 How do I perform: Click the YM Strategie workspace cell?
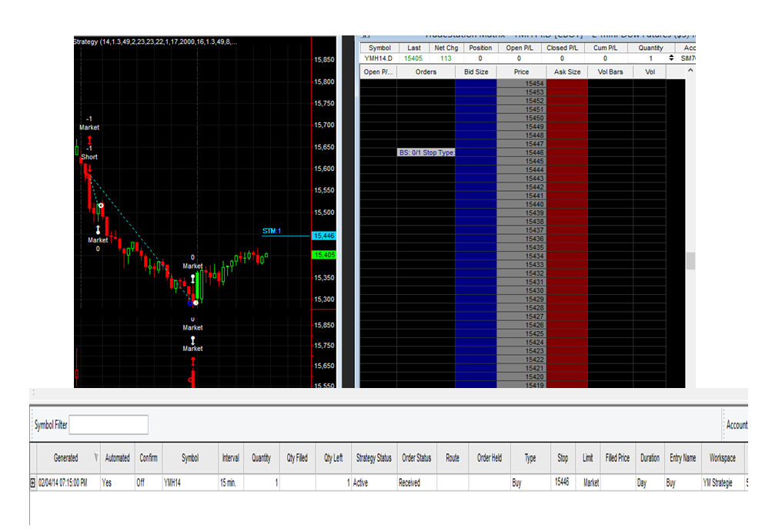(x=723, y=483)
